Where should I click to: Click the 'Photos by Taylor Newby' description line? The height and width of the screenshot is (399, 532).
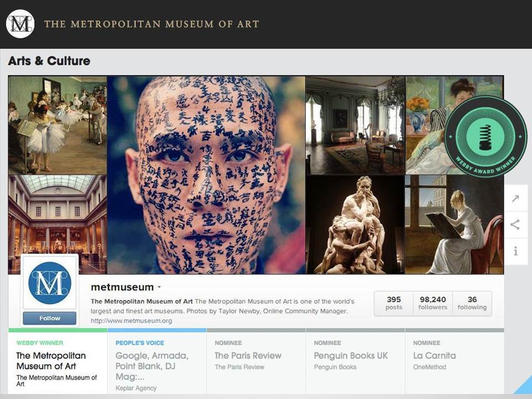click(x=219, y=311)
